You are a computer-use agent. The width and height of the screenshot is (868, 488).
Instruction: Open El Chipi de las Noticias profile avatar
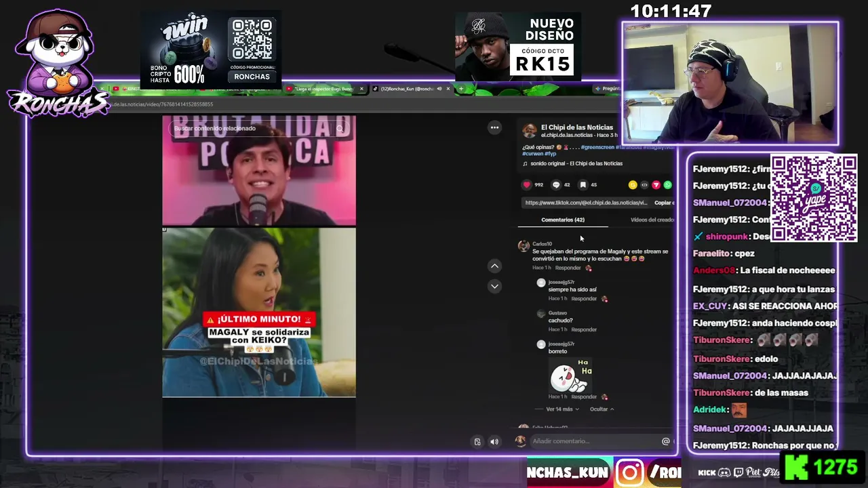pyautogui.click(x=530, y=131)
